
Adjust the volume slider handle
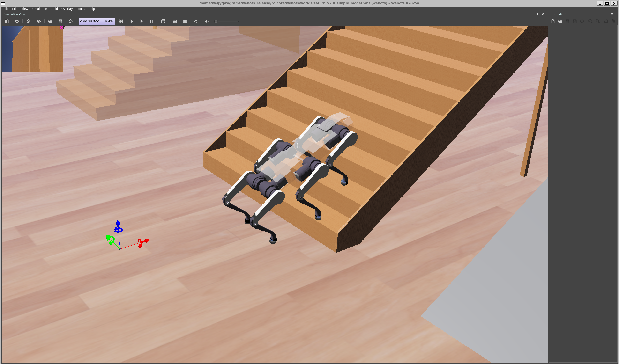coord(216,21)
